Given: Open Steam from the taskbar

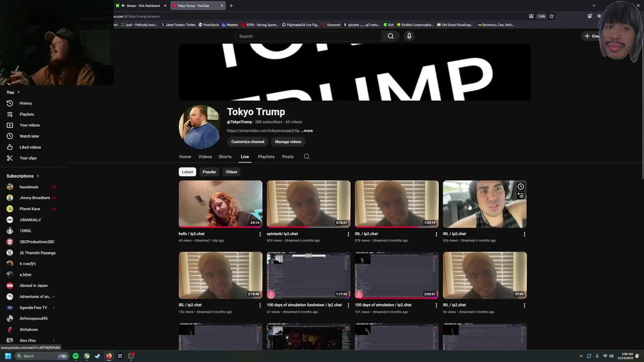Looking at the screenshot, I should pos(98,356).
